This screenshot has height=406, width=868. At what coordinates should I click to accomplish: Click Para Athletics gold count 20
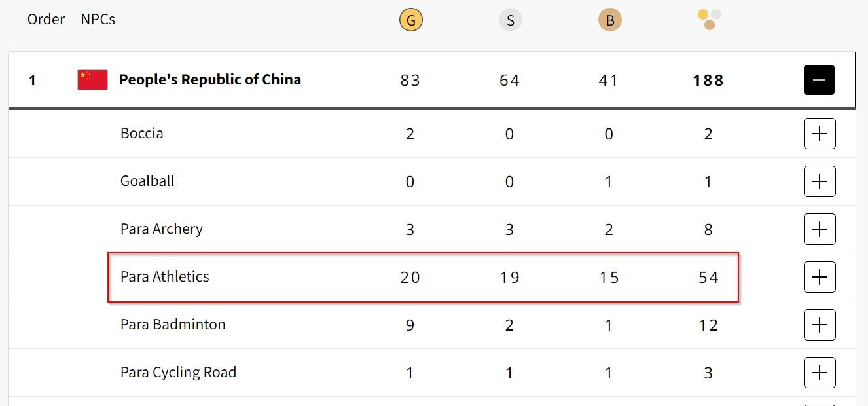click(x=410, y=278)
